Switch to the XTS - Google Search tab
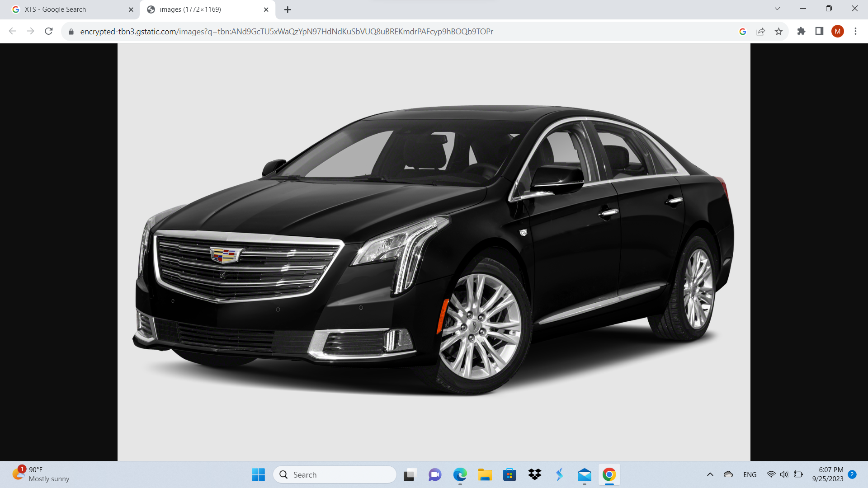 pos(72,9)
